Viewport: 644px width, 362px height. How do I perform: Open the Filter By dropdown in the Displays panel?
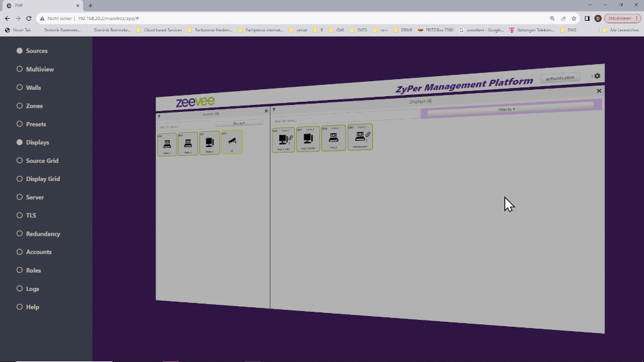coord(510,109)
